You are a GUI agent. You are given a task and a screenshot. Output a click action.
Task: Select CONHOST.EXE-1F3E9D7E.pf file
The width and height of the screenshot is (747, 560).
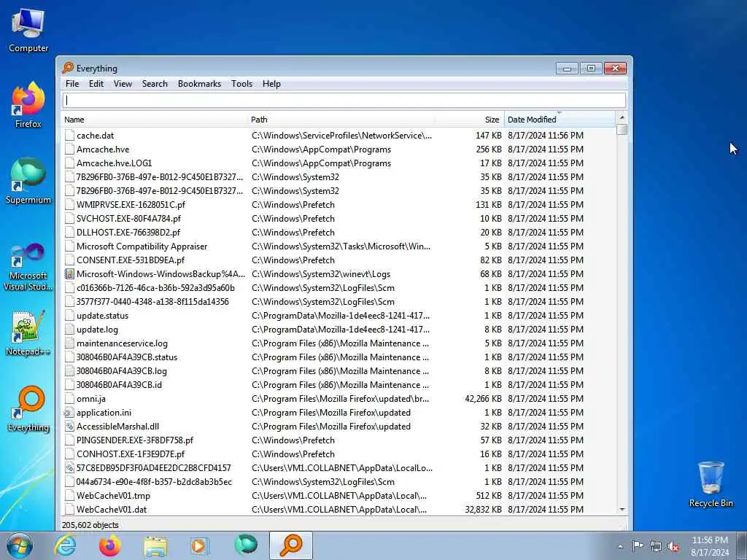coord(338,454)
